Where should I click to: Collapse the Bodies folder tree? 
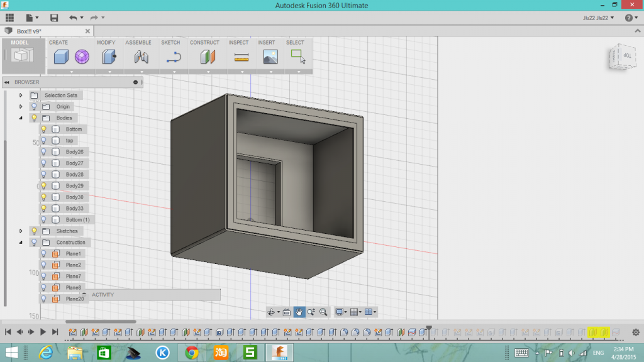pos(21,118)
